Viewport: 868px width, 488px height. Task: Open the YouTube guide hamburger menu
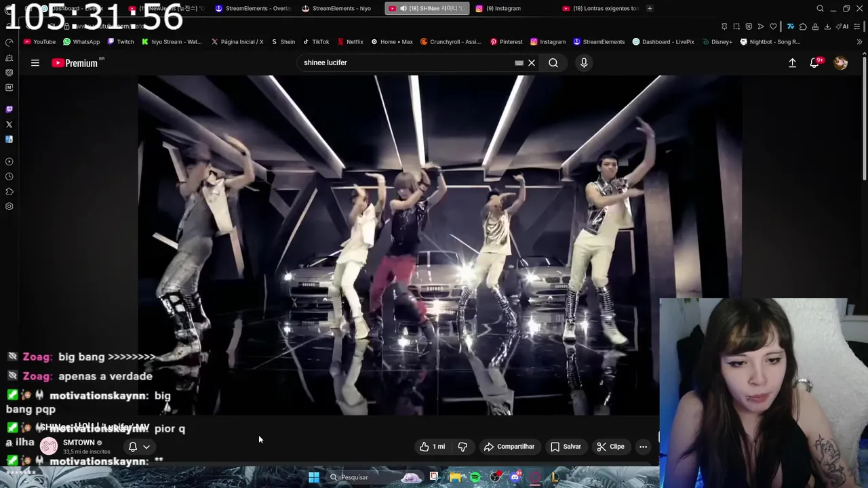[35, 63]
